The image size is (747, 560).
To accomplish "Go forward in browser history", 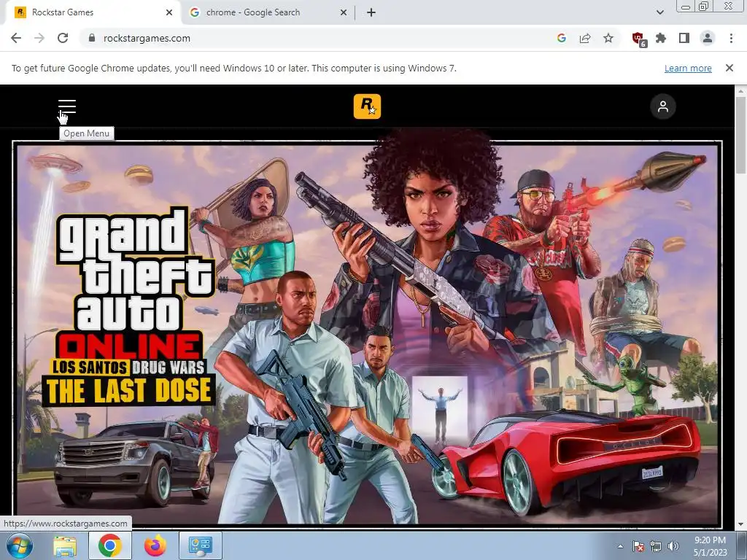I will click(39, 38).
